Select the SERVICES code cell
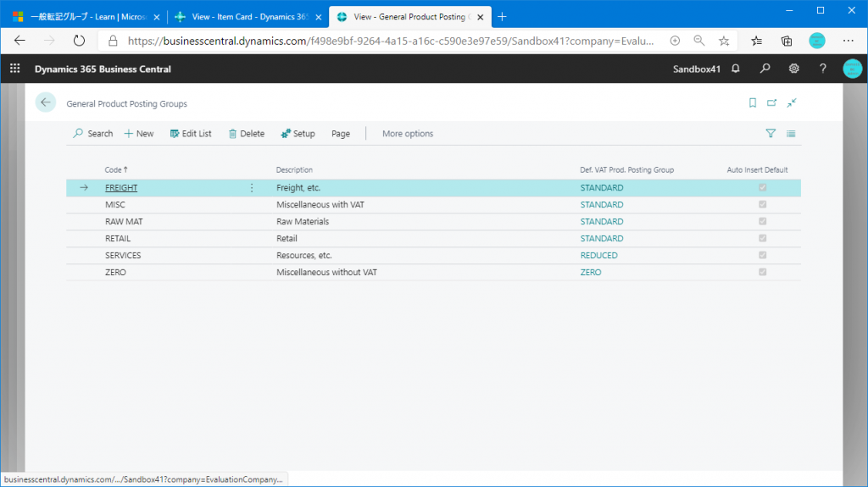 123,255
